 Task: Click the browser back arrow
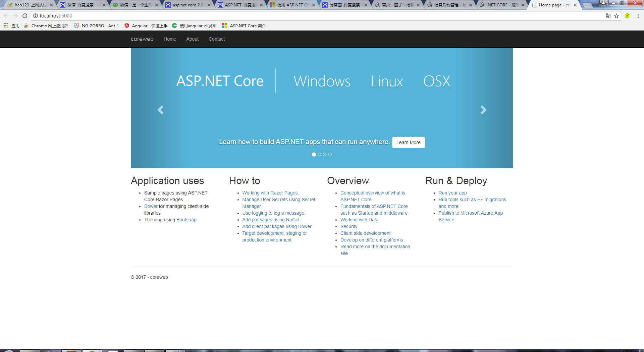6,16
